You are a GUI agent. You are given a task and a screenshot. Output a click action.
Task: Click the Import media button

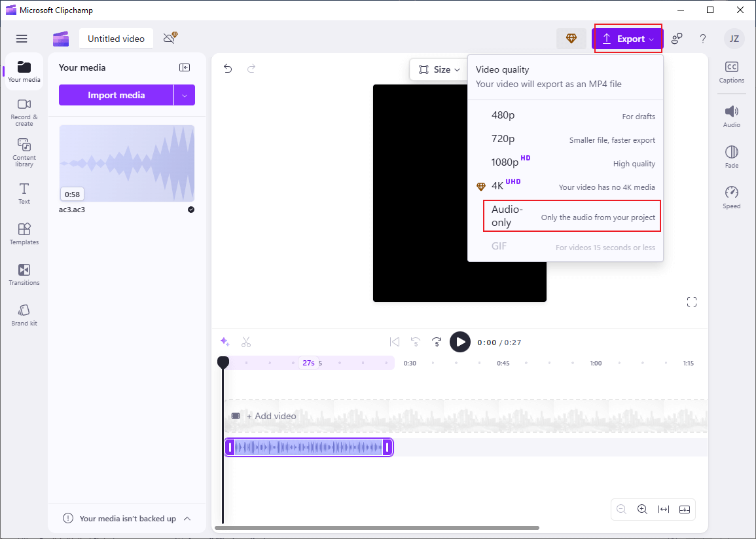(117, 95)
